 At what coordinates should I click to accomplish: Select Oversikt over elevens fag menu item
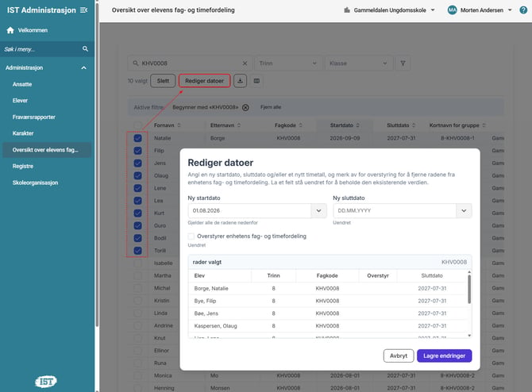(x=47, y=150)
